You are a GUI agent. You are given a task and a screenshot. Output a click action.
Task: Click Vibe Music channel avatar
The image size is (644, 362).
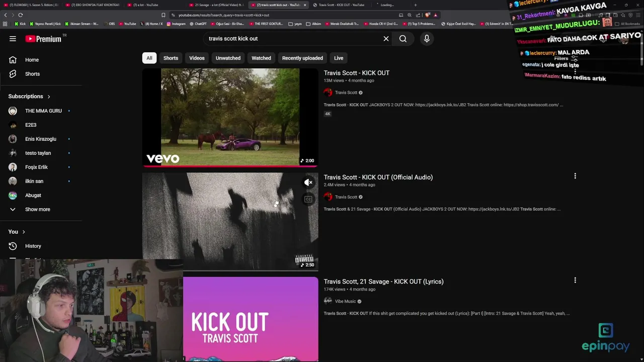click(328, 301)
